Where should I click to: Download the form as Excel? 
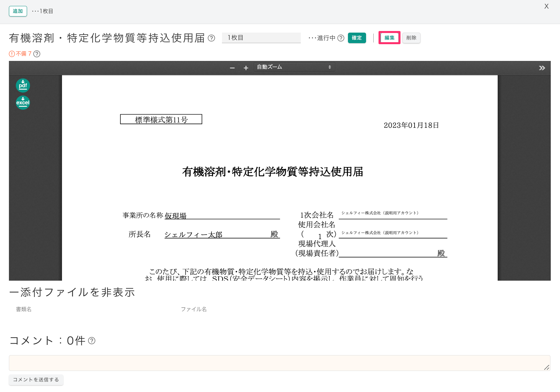(x=23, y=103)
